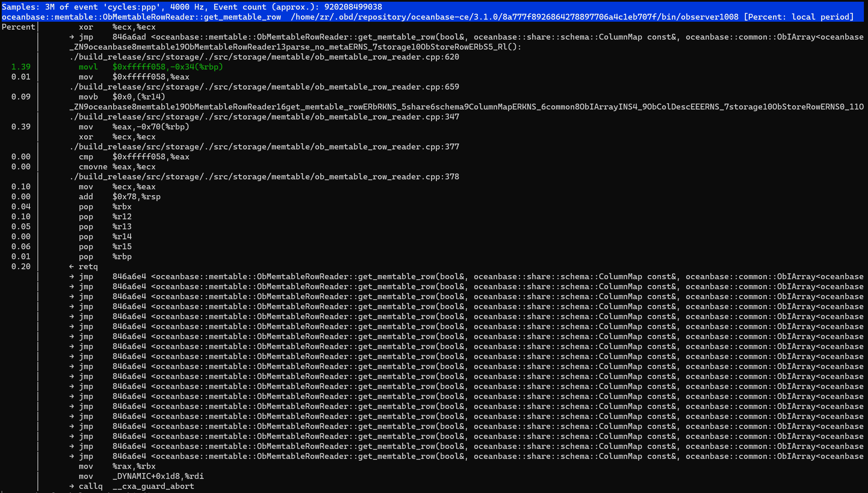This screenshot has height=493, width=868.
Task: Select the mov %ecx,%eax instruction
Action: click(117, 187)
